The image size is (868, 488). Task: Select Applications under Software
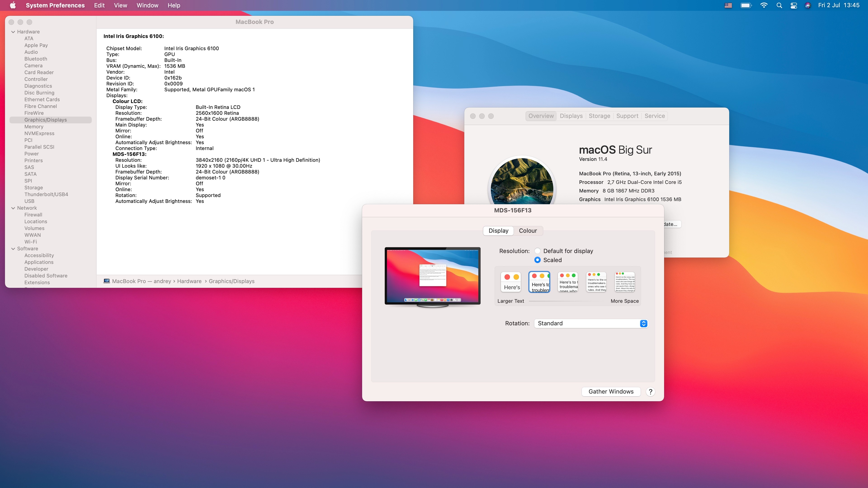click(x=39, y=262)
